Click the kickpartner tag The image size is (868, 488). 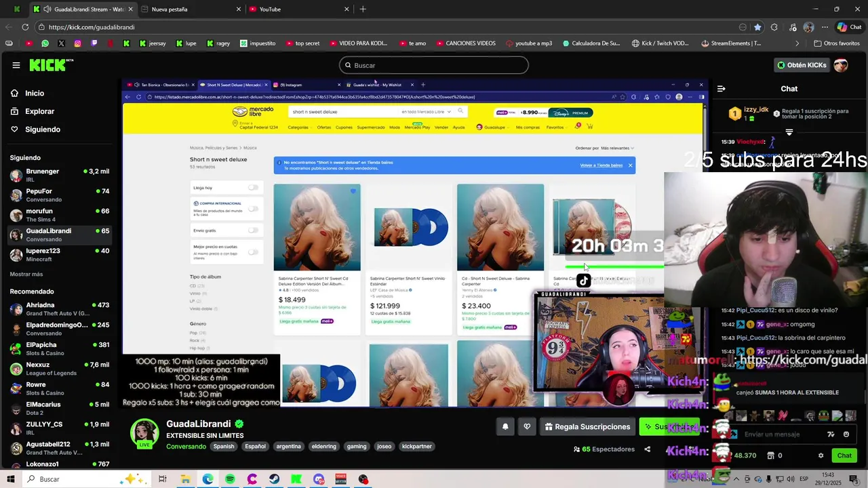click(x=416, y=447)
